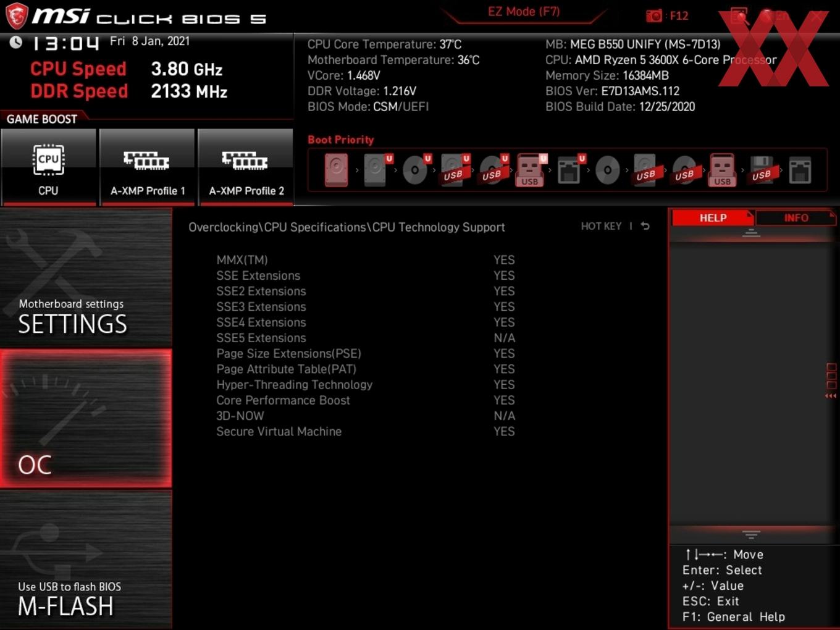Open the Motherboard SETTINGS section
840x630 pixels.
(x=86, y=279)
